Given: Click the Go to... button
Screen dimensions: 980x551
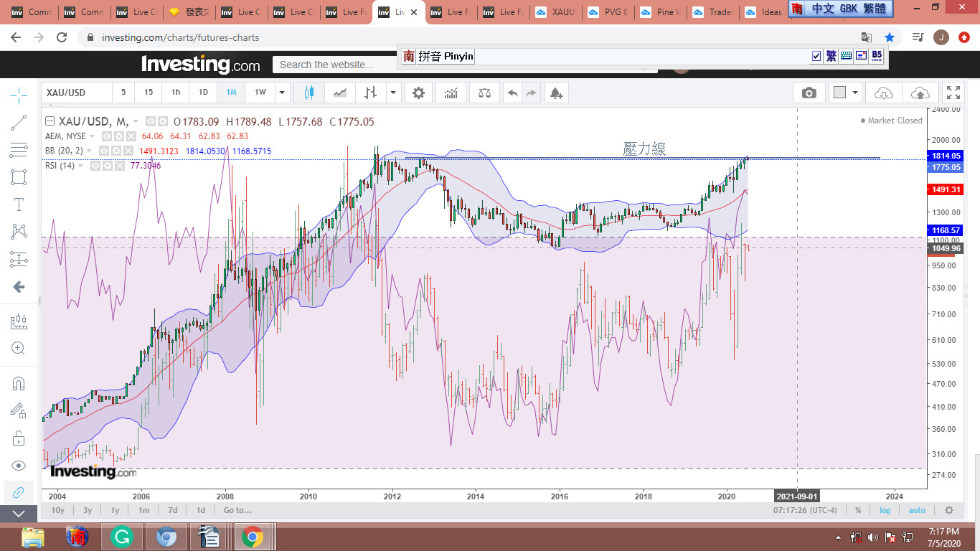Looking at the screenshot, I should (x=237, y=510).
